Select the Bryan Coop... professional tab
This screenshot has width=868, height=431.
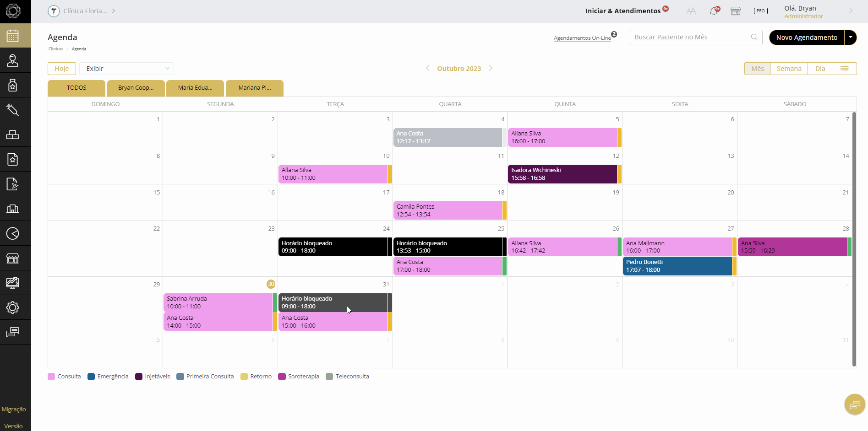coord(136,88)
